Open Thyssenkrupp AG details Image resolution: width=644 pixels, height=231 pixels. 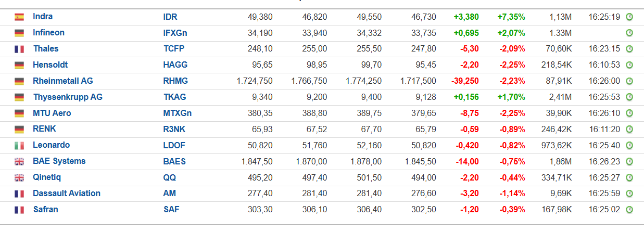pyautogui.click(x=68, y=97)
